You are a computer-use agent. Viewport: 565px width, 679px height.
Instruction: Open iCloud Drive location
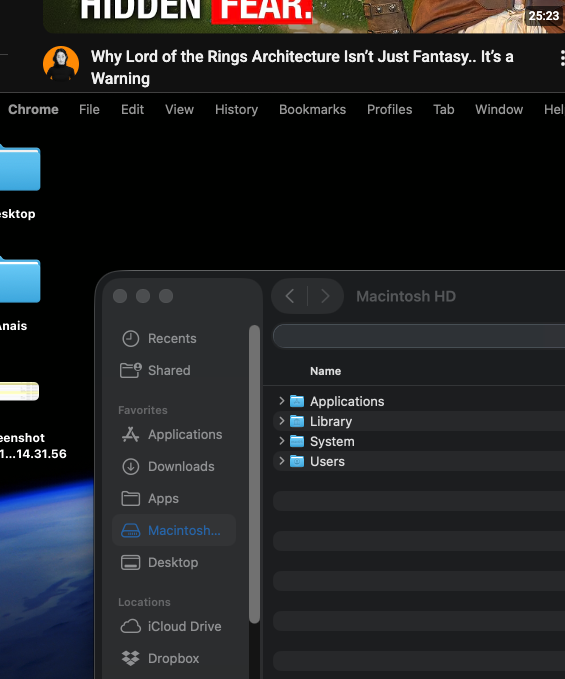coord(173,626)
